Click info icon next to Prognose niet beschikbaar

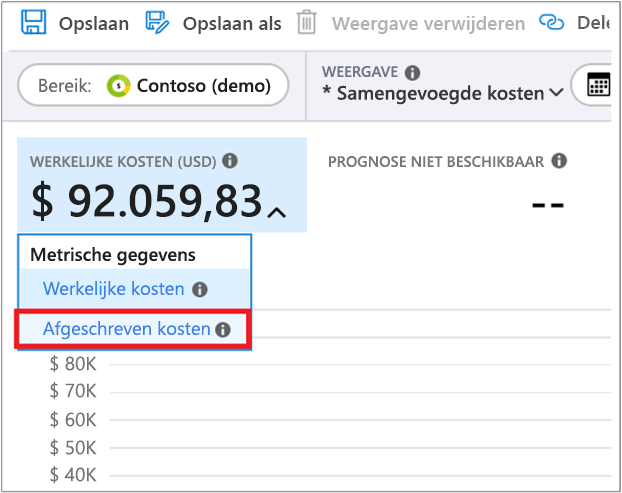559,161
